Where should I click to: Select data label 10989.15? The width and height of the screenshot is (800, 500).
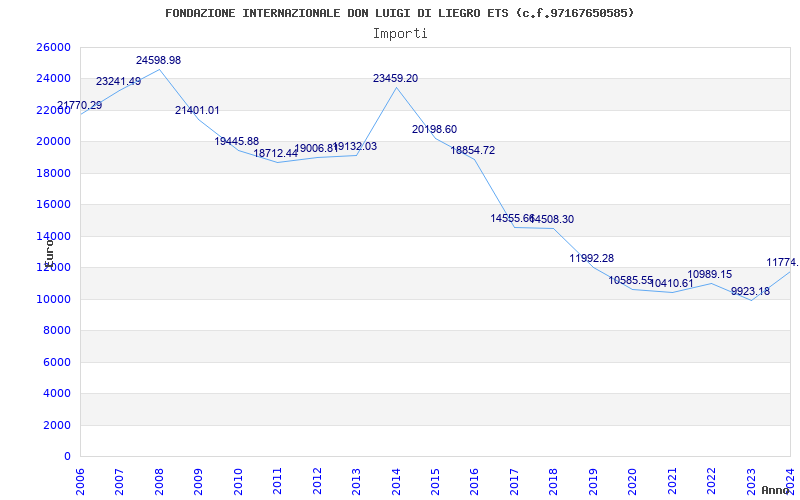(x=710, y=274)
